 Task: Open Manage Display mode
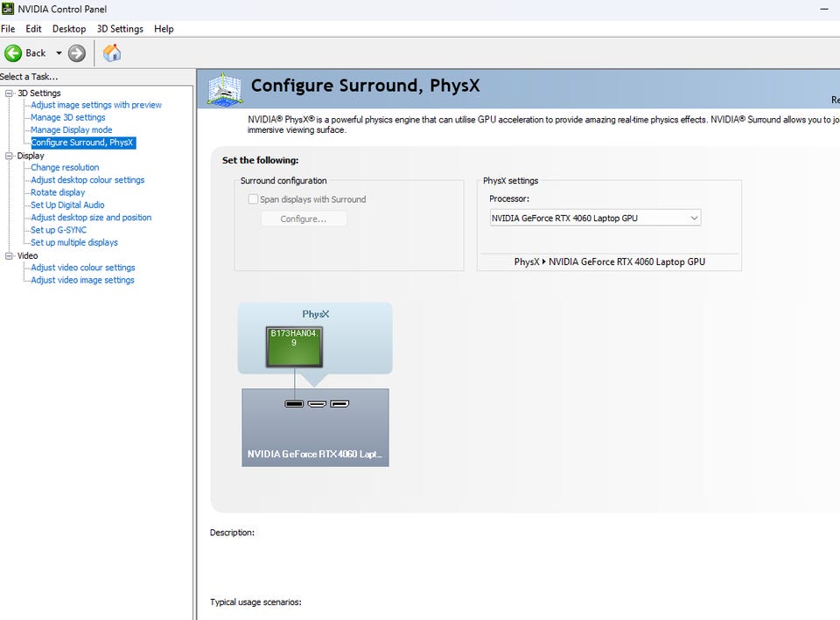(71, 130)
